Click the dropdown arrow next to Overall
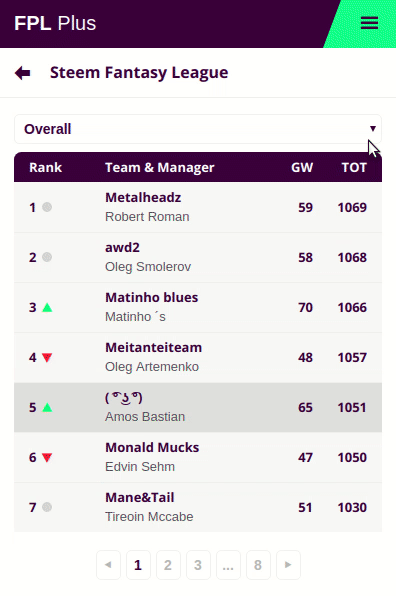The height and width of the screenshot is (596, 396). pyautogui.click(x=373, y=129)
